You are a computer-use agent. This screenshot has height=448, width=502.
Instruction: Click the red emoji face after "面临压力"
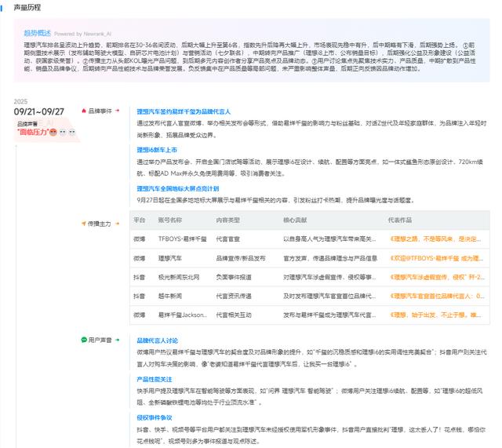(54, 132)
